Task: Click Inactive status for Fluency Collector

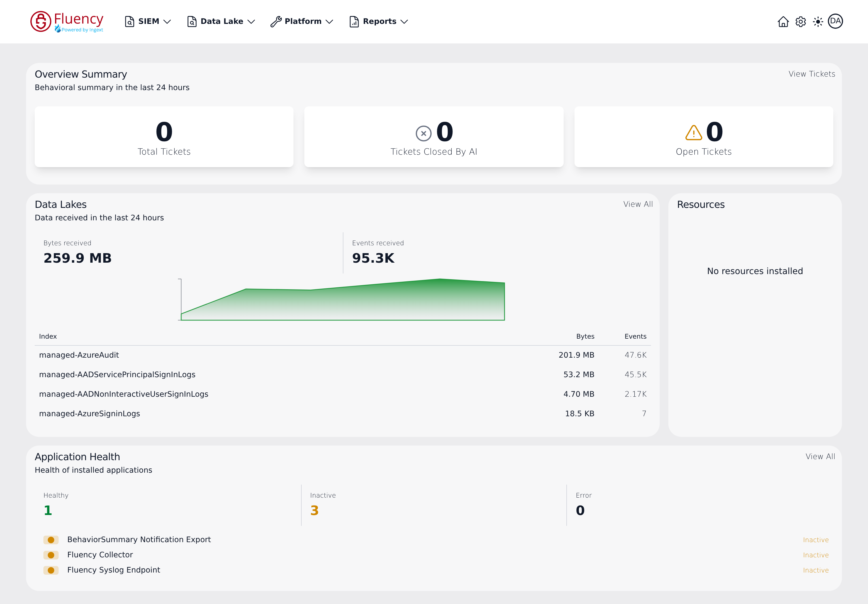Action: point(815,555)
